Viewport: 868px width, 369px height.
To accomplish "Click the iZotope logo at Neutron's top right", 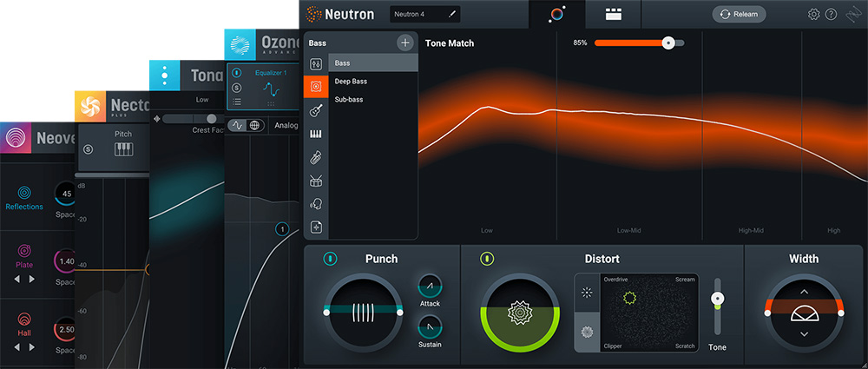I will click(852, 15).
